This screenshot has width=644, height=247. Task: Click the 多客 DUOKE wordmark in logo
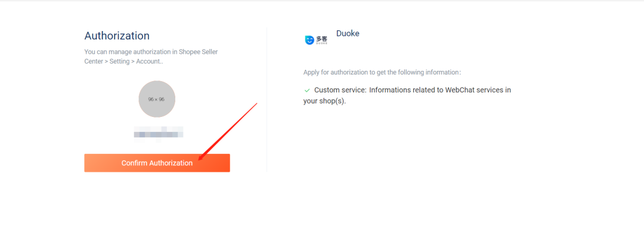coord(322,40)
